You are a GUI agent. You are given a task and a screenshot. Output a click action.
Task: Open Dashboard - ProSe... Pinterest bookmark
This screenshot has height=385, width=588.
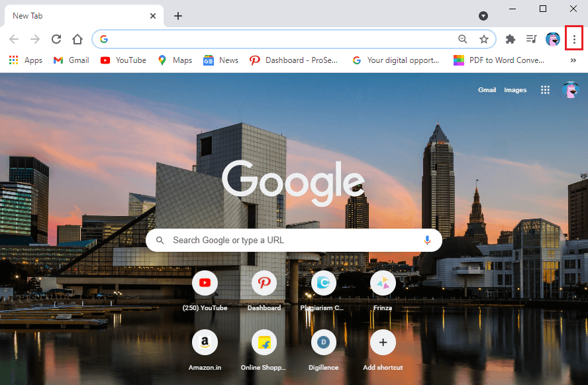(293, 60)
